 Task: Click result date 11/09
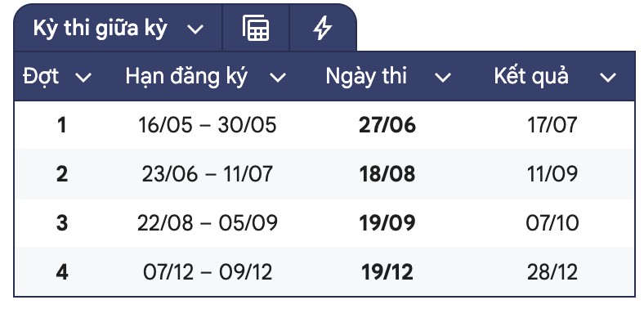tap(552, 174)
